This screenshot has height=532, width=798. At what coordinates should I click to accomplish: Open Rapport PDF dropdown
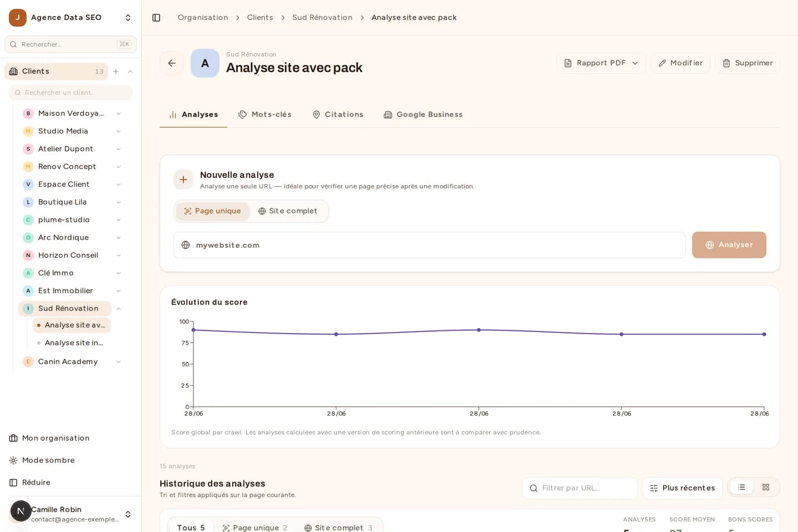coord(601,63)
